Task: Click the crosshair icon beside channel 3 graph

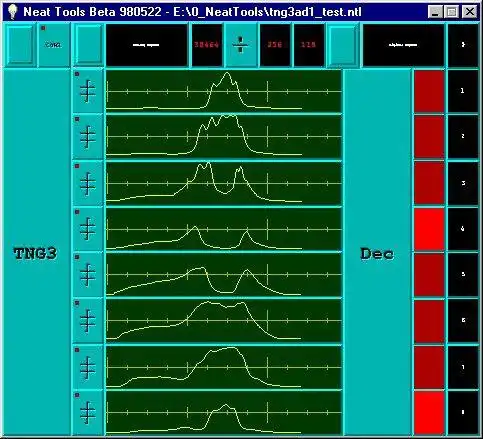Action: tap(88, 183)
